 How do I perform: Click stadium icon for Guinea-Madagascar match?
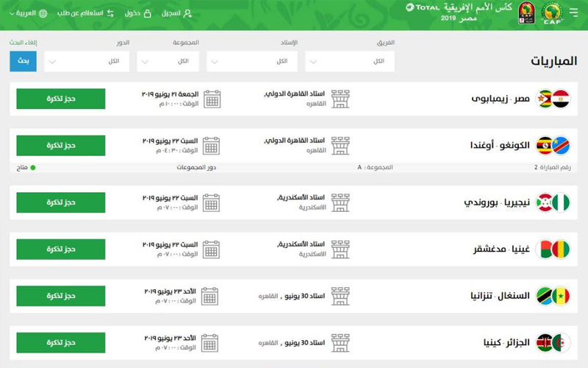coord(340,249)
